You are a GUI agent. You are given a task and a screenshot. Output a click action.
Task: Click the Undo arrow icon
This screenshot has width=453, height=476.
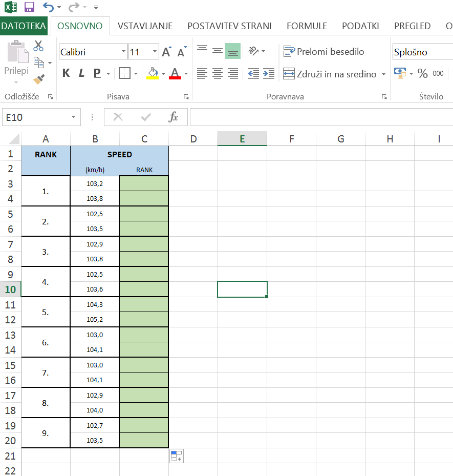coord(48,7)
